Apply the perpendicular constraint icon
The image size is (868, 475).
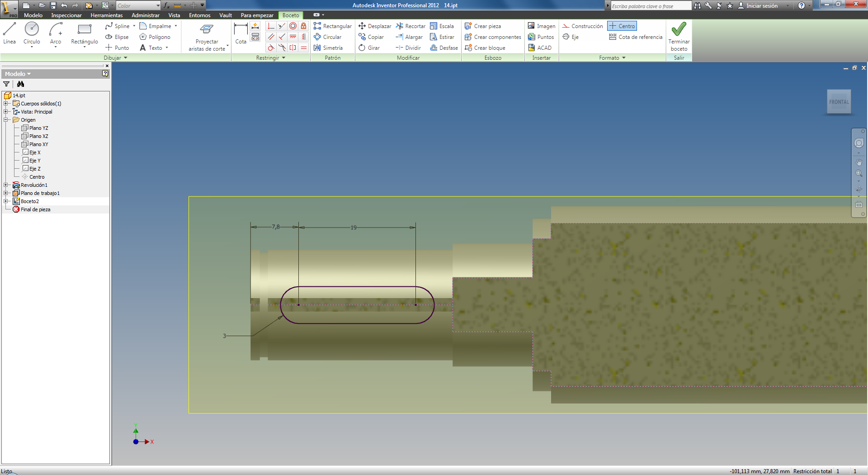tap(282, 37)
